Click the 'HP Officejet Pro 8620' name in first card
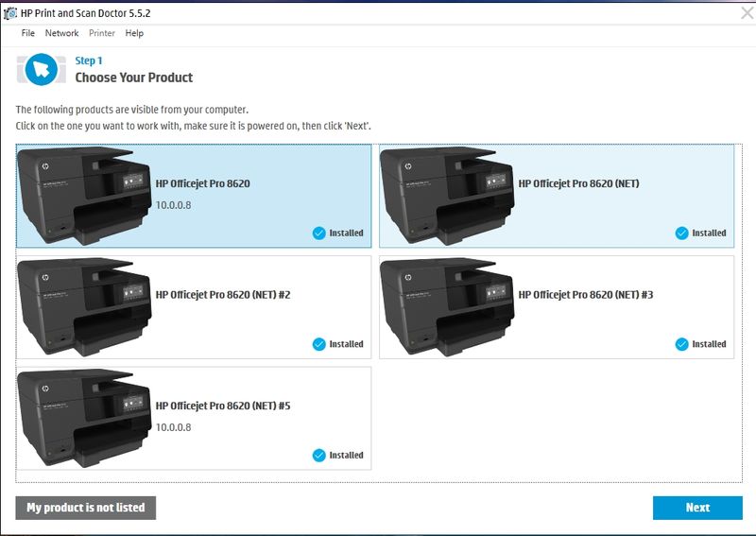Image resolution: width=756 pixels, height=536 pixels. (x=202, y=183)
